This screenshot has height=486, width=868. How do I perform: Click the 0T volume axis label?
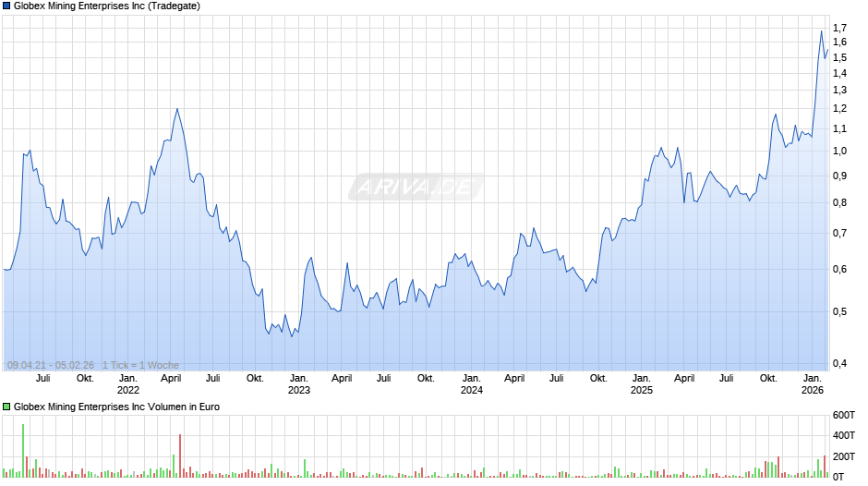(838, 477)
